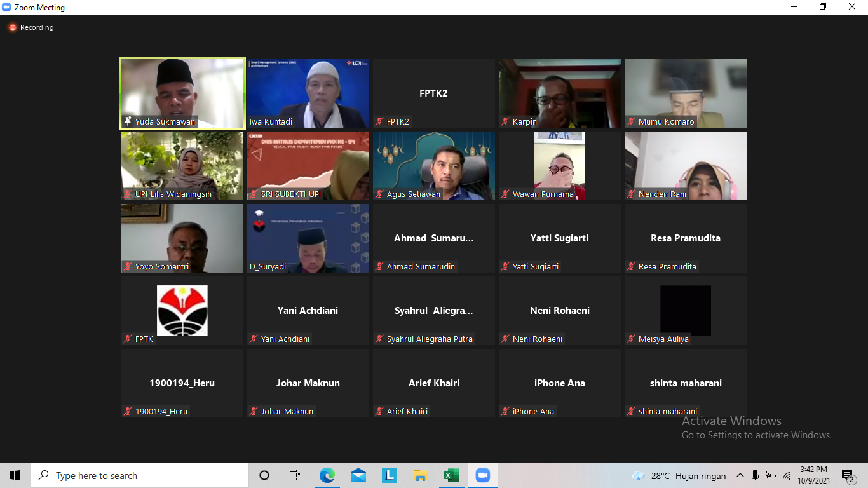
Task: Click the pin icon beside Yuda Sukmawan
Action: click(128, 121)
